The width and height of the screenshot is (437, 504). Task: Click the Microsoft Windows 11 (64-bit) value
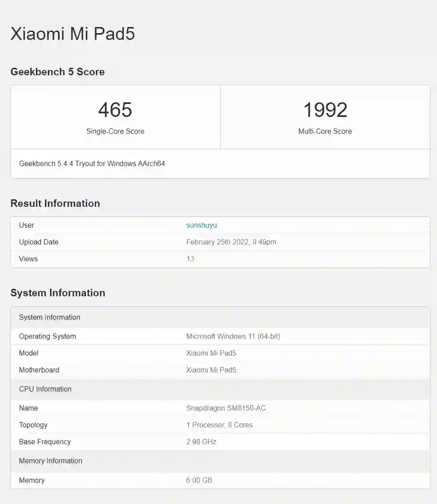[x=233, y=336]
